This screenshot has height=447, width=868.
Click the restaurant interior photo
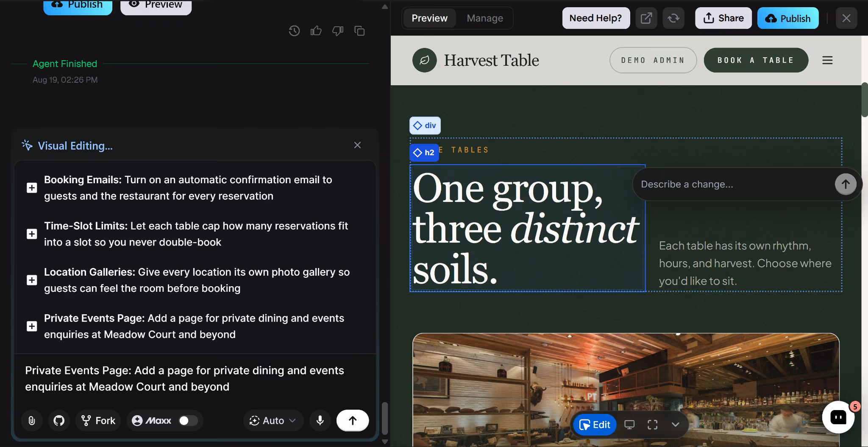coord(626,389)
